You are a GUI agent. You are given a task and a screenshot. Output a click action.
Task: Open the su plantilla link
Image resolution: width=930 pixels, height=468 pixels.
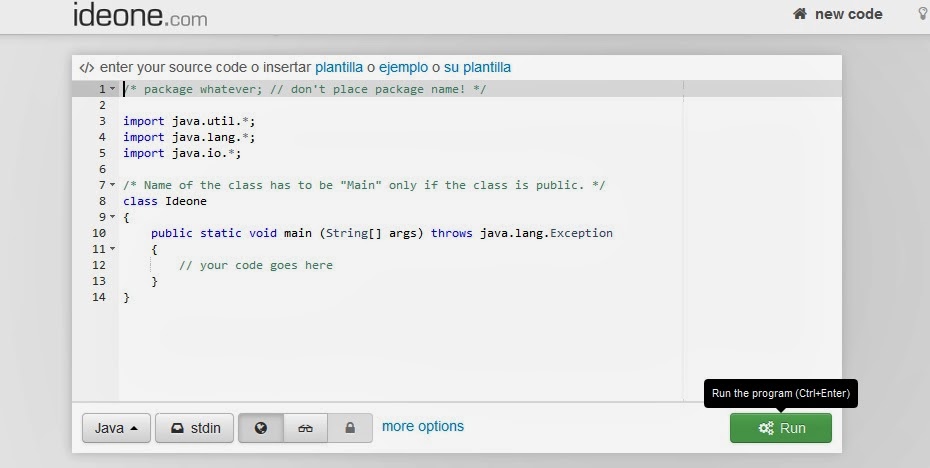pos(477,68)
